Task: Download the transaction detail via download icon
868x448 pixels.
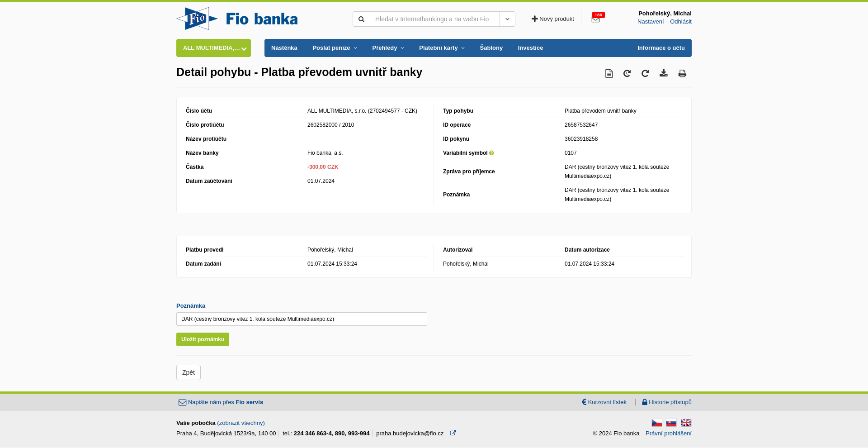Action: pyautogui.click(x=664, y=73)
